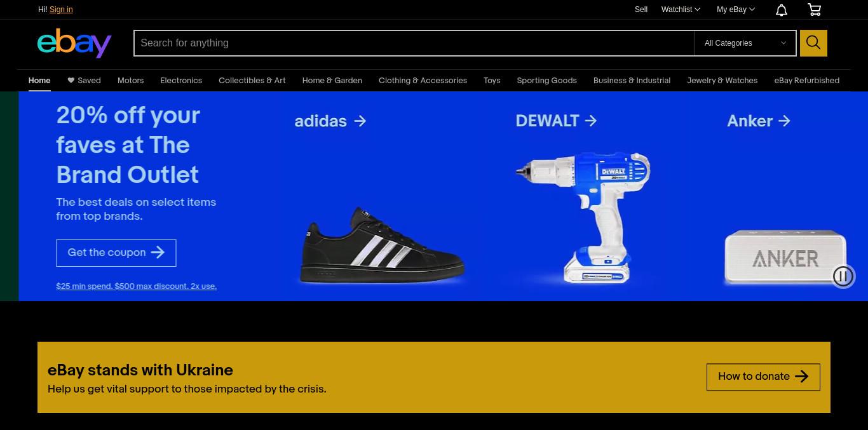868x430 pixels.
Task: Click the 20% off Brand Outlet headline
Action: pos(128,145)
